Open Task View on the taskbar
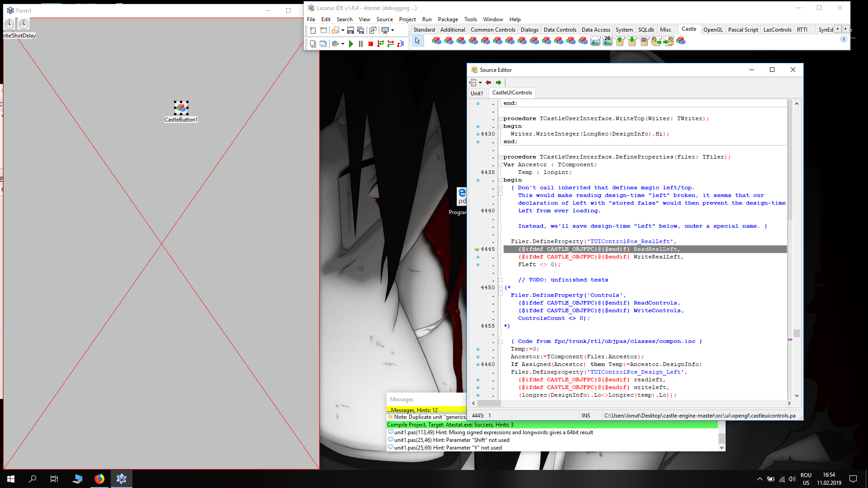868x488 pixels. coord(54,479)
